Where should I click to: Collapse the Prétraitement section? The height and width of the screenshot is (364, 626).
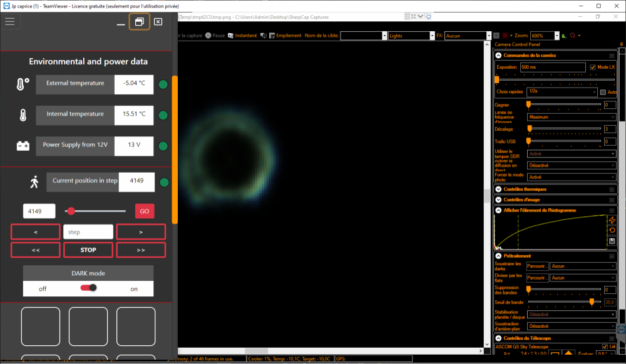click(x=498, y=256)
